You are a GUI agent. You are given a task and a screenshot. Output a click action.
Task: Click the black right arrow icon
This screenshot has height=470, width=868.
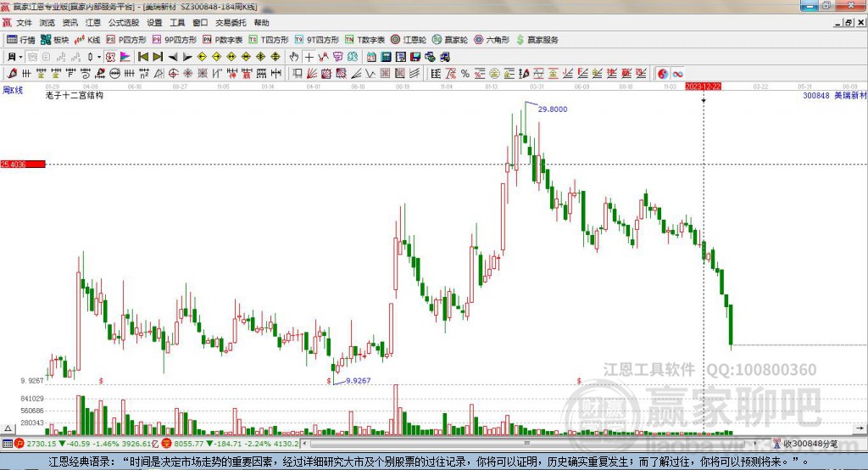[x=187, y=57]
